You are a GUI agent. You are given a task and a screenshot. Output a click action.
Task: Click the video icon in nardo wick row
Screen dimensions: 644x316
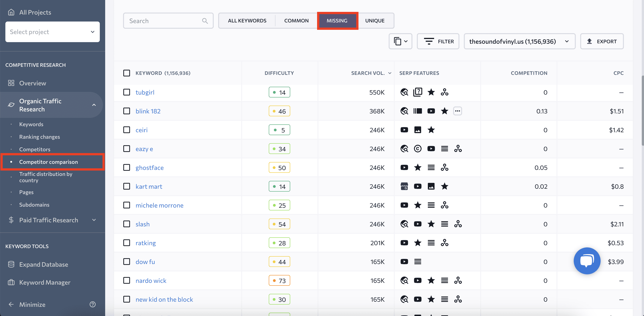(418, 280)
